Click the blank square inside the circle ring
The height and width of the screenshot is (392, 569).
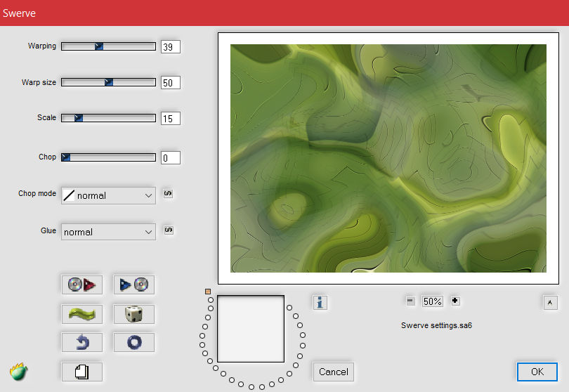click(251, 329)
